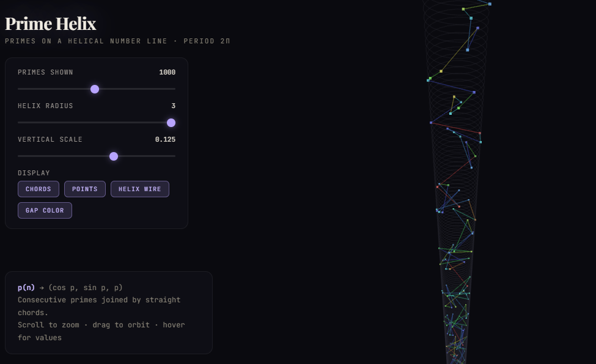The image size is (596, 364).
Task: Disable the Gap Color option
Action: point(45,211)
